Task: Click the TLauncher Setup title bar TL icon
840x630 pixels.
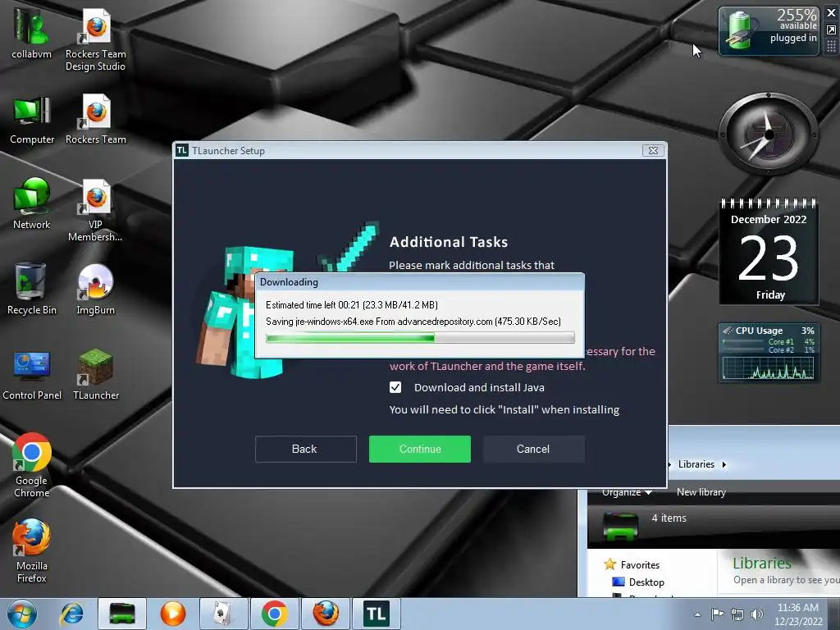Action: pos(182,151)
